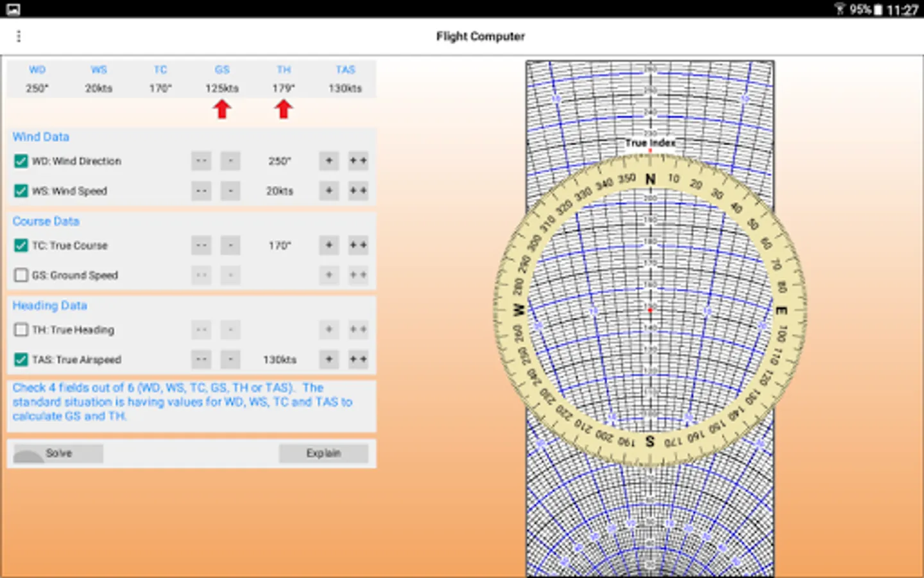The height and width of the screenshot is (578, 924).
Task: Click the TH 179° result value
Action: (284, 89)
